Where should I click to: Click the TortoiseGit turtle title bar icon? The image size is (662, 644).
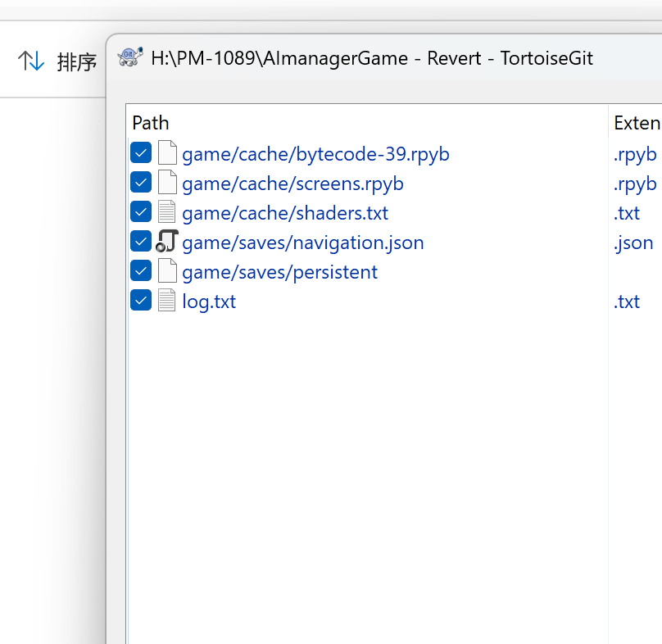(x=130, y=57)
